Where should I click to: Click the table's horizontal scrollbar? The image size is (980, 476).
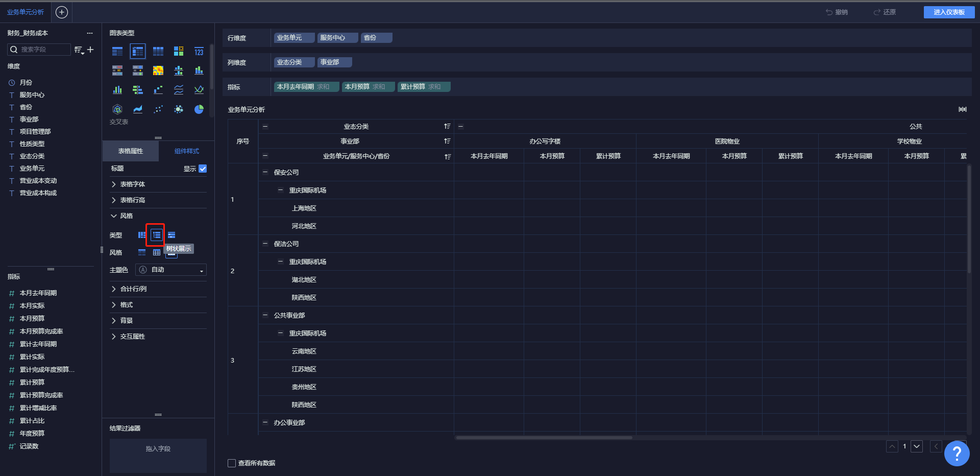pos(544,438)
